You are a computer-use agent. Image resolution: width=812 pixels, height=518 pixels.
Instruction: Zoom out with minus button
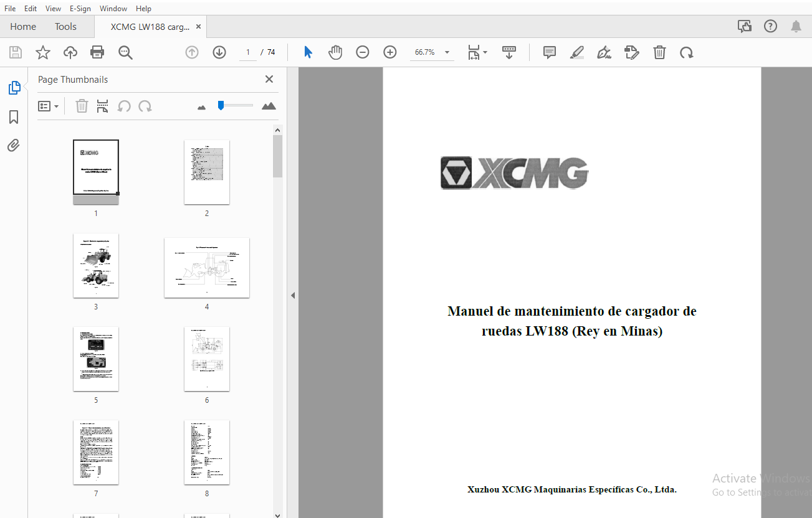363,52
